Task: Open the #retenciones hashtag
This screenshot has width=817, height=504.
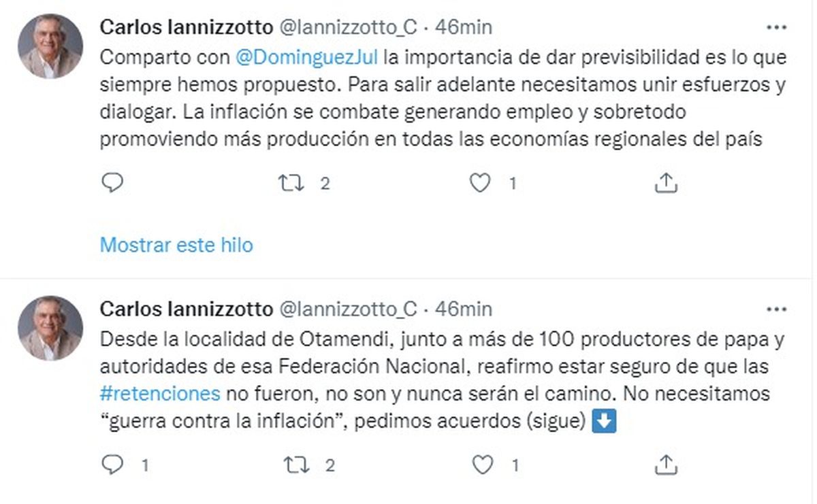Action: click(160, 393)
